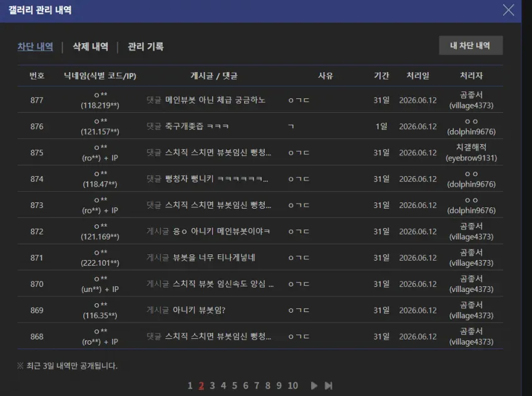Click IP '(118.219**)' in row 877

point(100,105)
